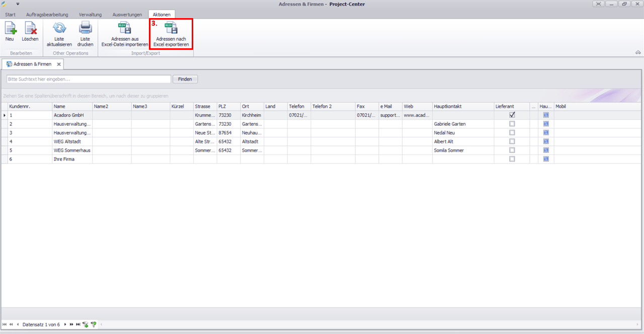Click the Neu (new record) icon
Screen dimensions: 644x334
(10, 31)
